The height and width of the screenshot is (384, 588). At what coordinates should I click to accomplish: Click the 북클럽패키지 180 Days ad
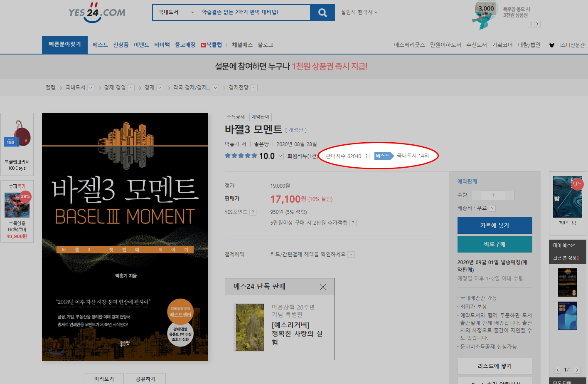[17, 144]
